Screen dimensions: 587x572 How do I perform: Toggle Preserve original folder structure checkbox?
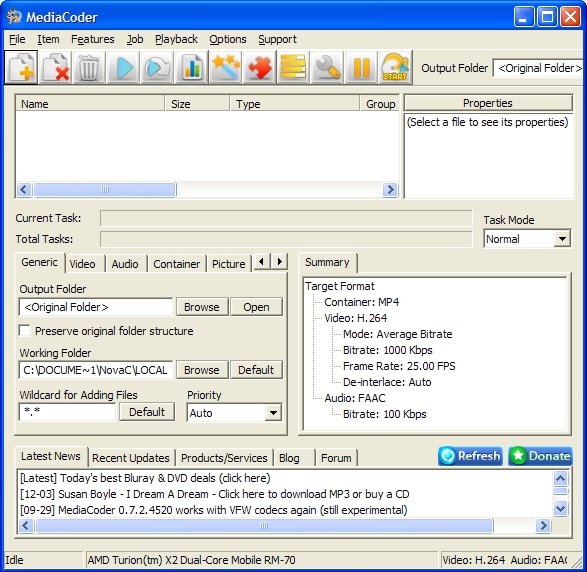tap(24, 331)
